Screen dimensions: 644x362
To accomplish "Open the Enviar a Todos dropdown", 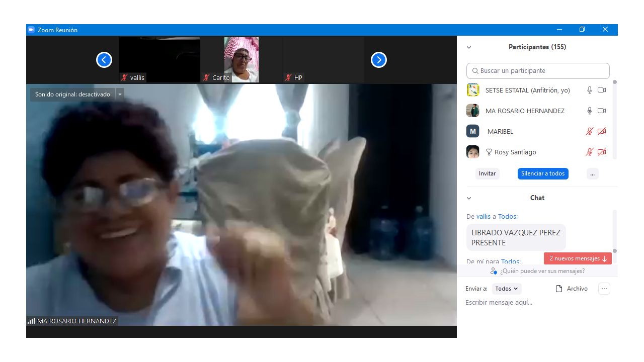I will tap(507, 289).
